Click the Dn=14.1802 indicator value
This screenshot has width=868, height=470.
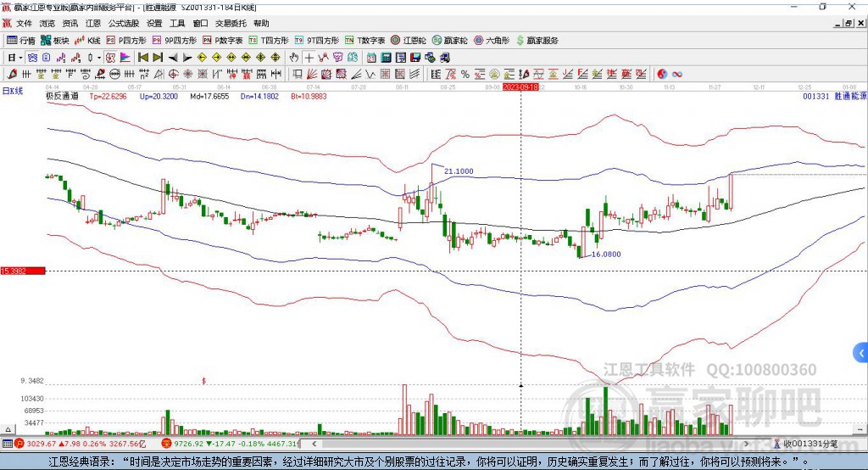pos(259,96)
